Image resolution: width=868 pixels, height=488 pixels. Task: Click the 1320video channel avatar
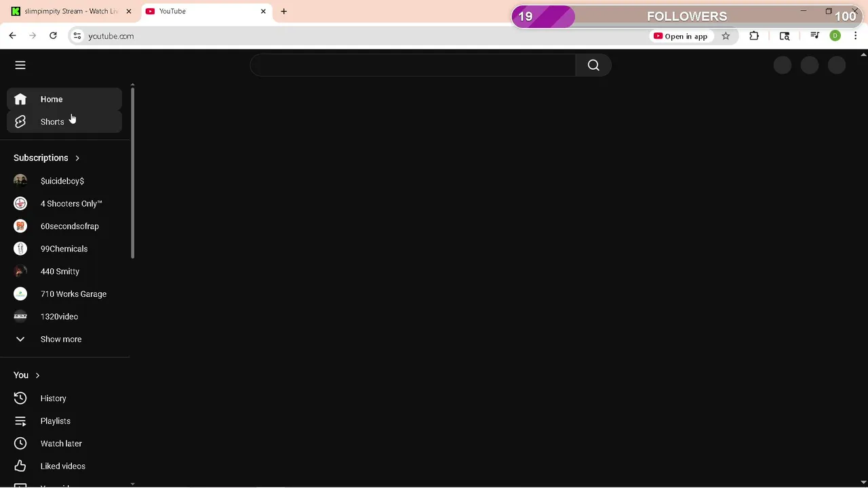point(20,317)
